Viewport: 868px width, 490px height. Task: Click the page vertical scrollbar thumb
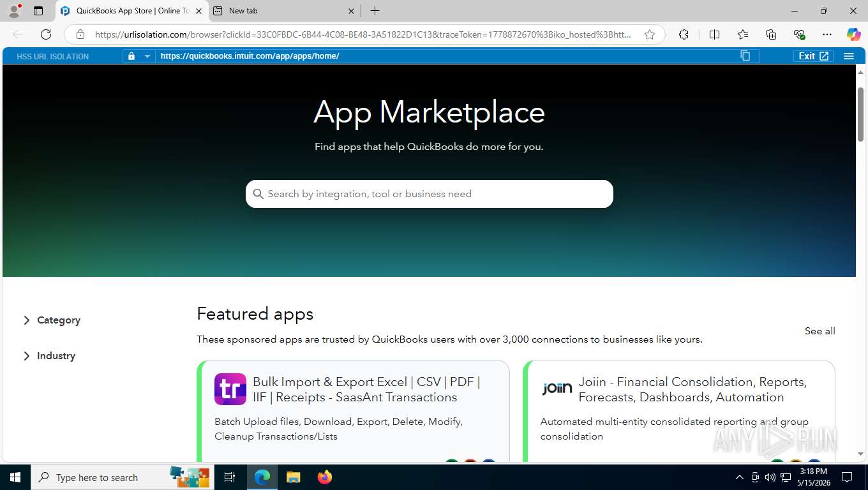point(860,114)
